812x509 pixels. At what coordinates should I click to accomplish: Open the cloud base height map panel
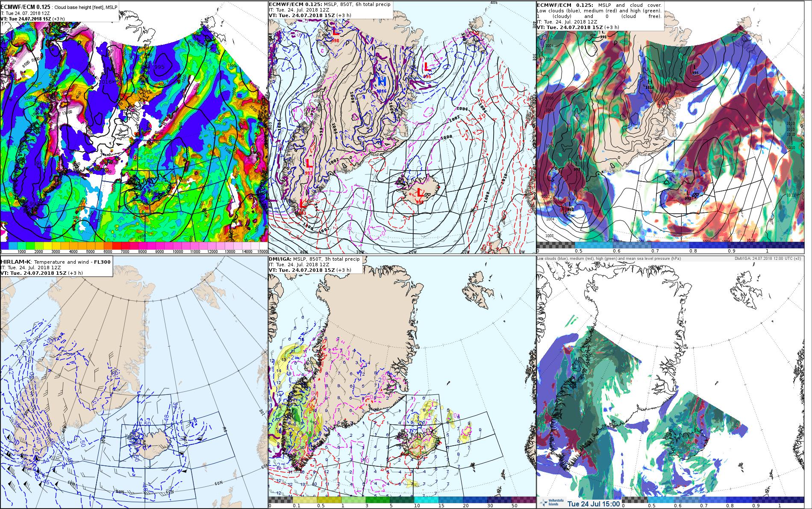coord(134,128)
